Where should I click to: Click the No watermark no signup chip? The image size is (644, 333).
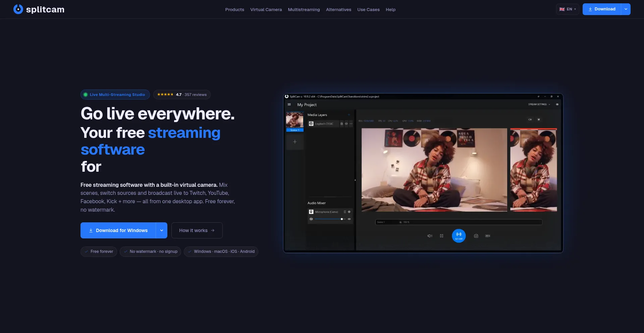click(x=150, y=252)
